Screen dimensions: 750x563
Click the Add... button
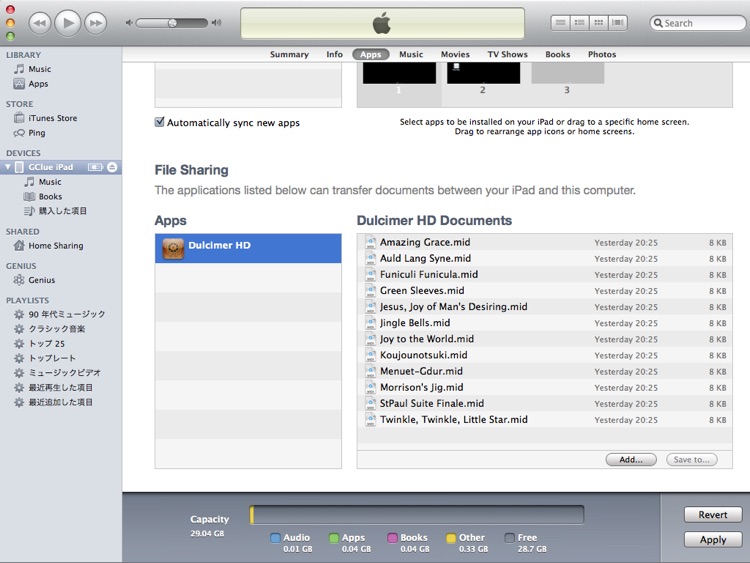[x=631, y=460]
